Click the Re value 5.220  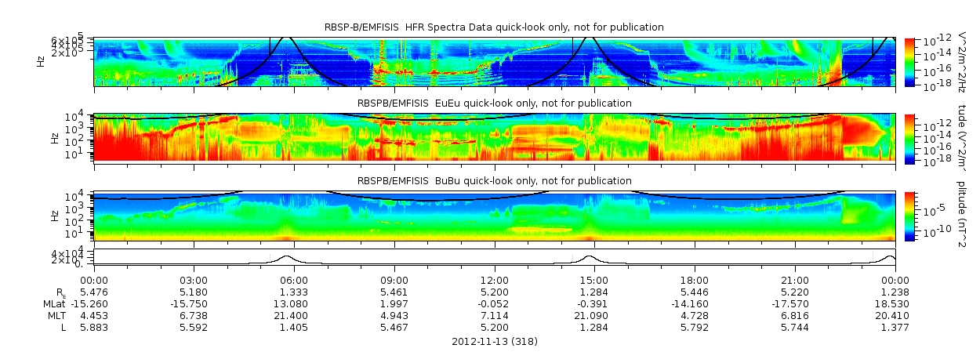tap(795, 292)
